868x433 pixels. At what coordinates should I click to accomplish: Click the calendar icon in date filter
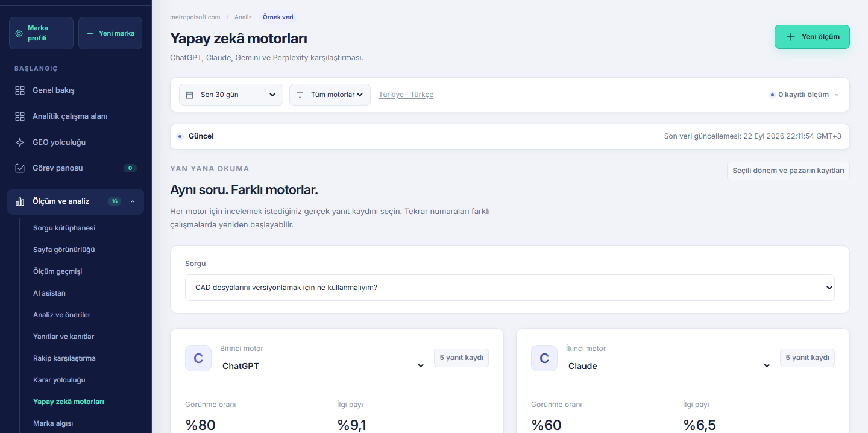(189, 95)
